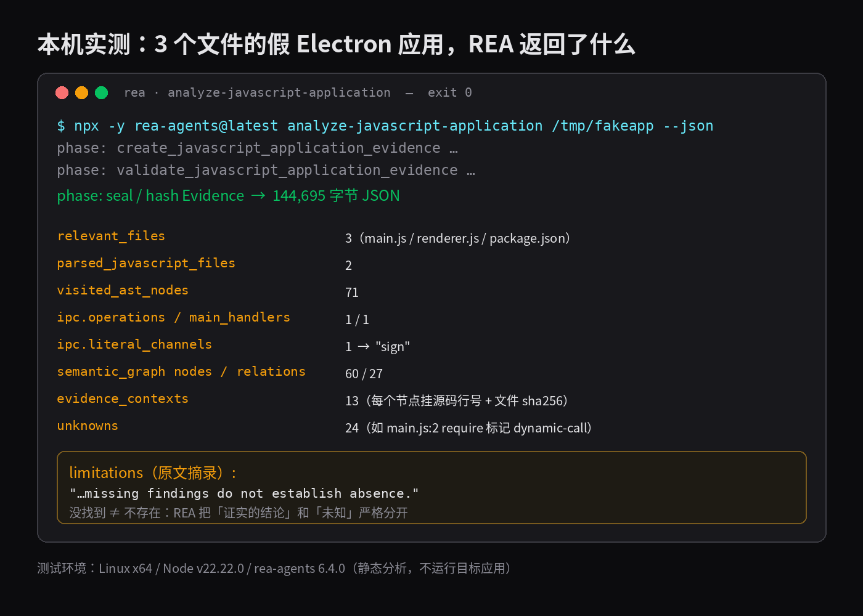The width and height of the screenshot is (863, 616).
Task: Click the red close dot in terminal header
Action: [62, 92]
